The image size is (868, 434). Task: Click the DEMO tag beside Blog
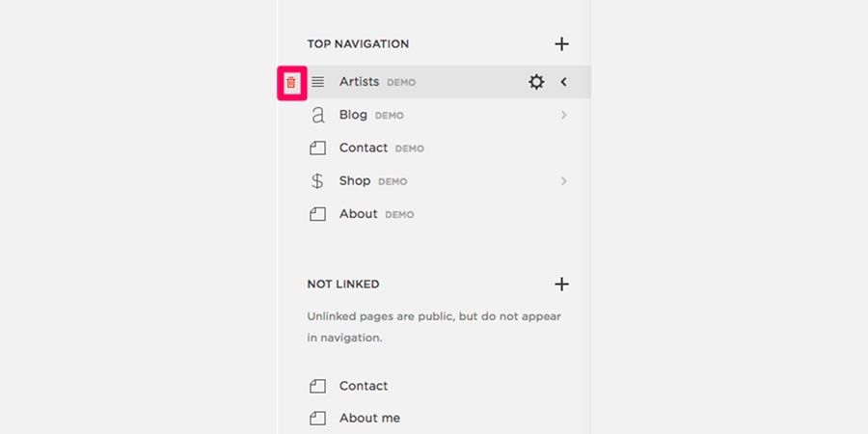pos(390,116)
